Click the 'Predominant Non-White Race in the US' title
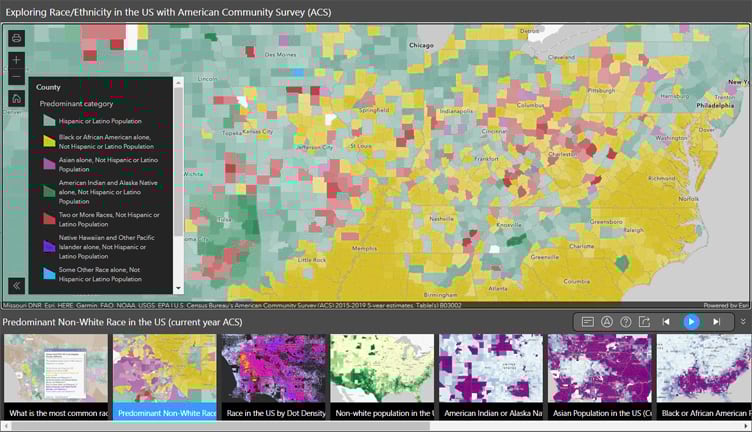752x432 pixels. [122, 322]
